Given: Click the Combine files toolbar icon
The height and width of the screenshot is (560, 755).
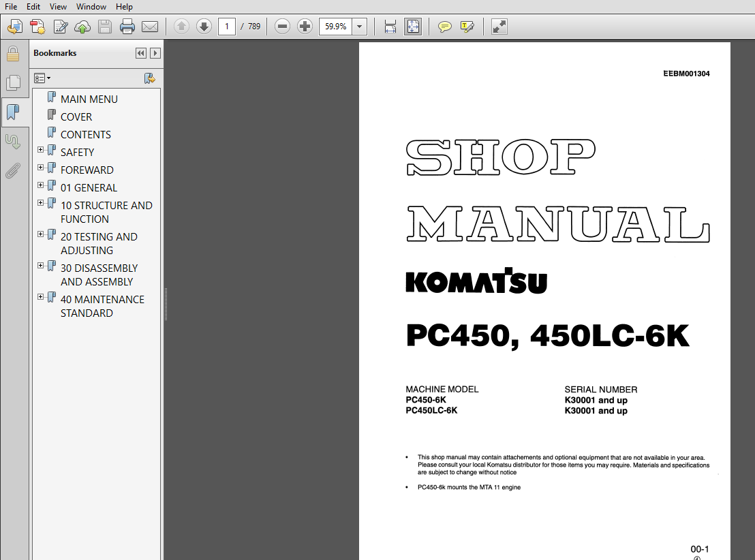Looking at the screenshot, I should tap(37, 27).
